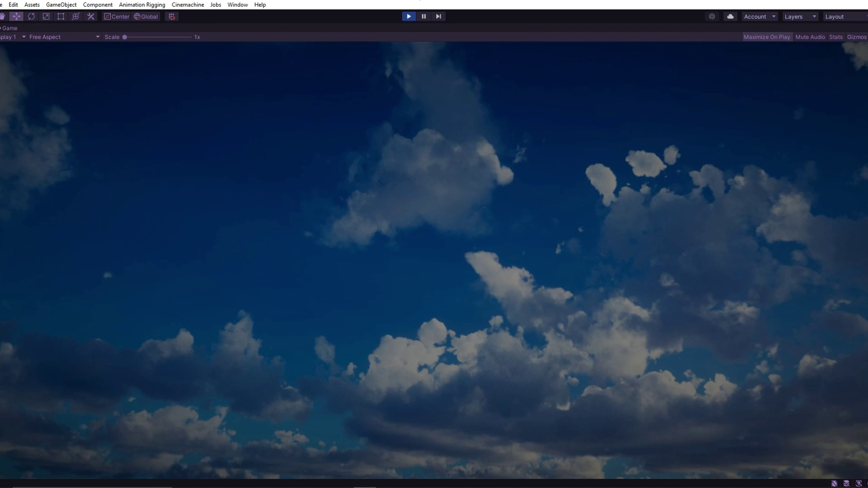Adjust the Game view Scale slider
The height and width of the screenshot is (488, 868).
[x=125, y=37]
